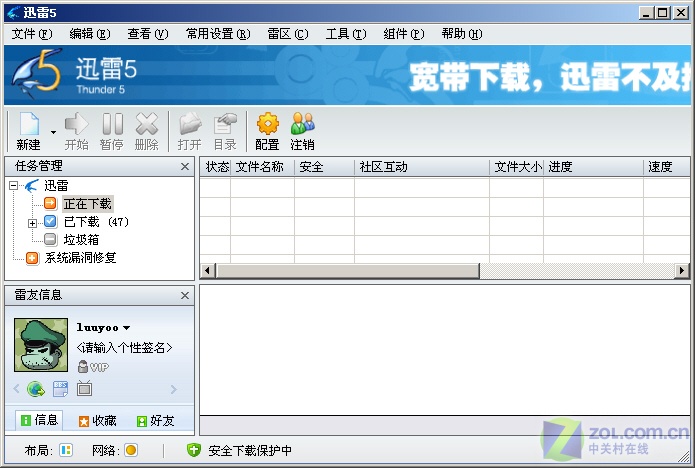Switch to the 好友 tab
Image resolution: width=695 pixels, height=468 pixels.
point(156,421)
